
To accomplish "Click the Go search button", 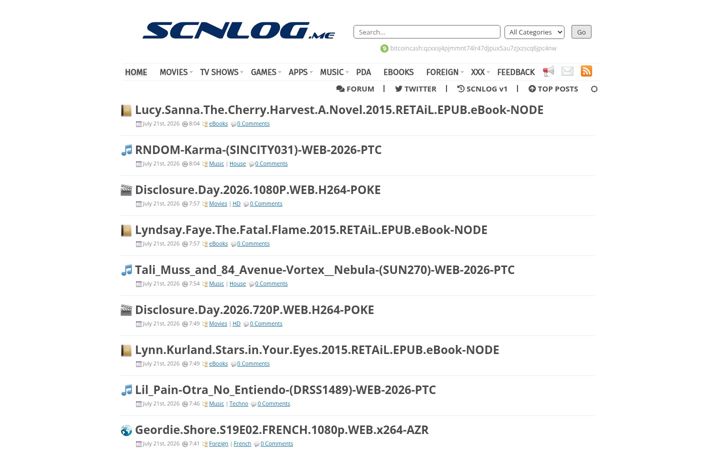I will pyautogui.click(x=581, y=32).
